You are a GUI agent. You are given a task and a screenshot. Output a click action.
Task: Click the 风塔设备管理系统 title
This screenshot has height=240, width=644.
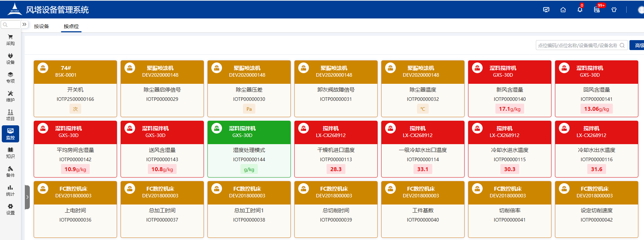click(x=57, y=10)
